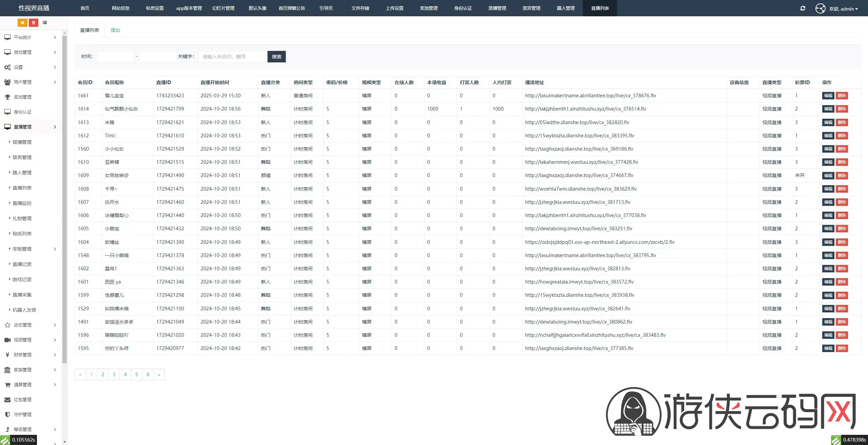Click the keyword search input field
The image size is (868, 445).
(x=232, y=57)
